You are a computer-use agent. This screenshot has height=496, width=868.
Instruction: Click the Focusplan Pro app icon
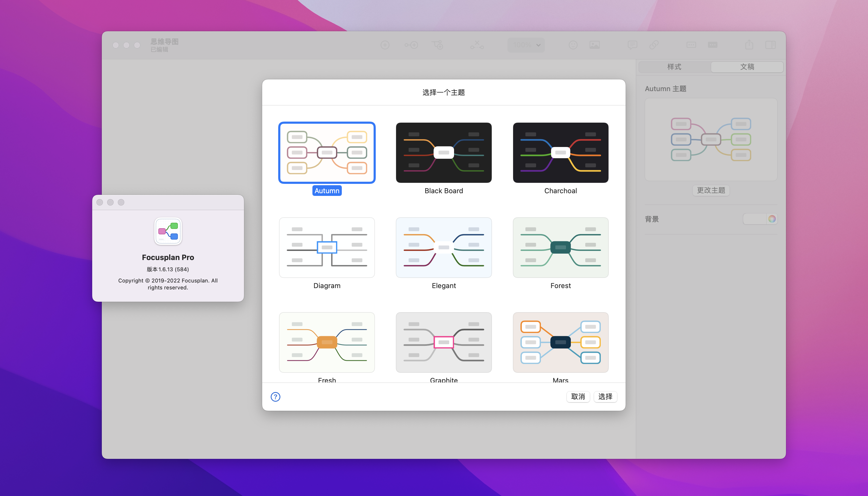(168, 231)
